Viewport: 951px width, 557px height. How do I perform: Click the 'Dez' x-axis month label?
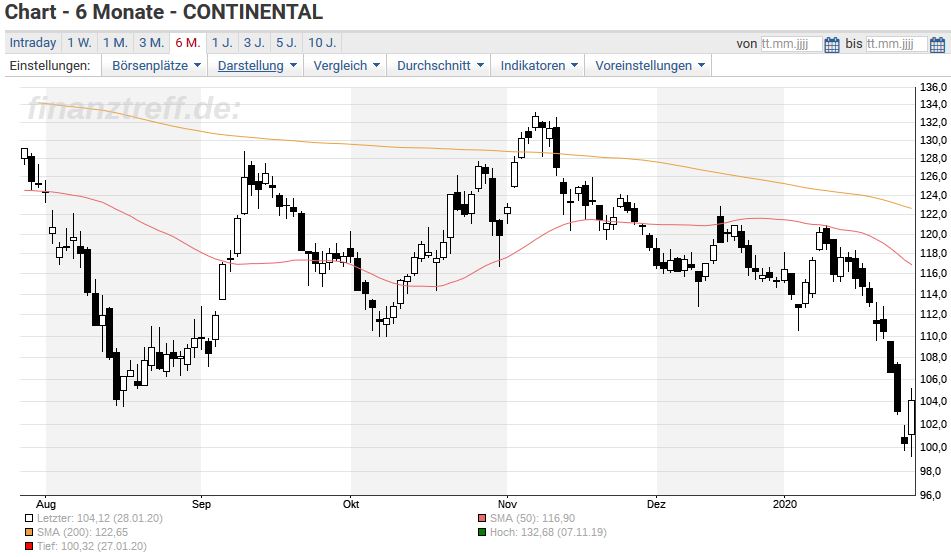(x=656, y=504)
